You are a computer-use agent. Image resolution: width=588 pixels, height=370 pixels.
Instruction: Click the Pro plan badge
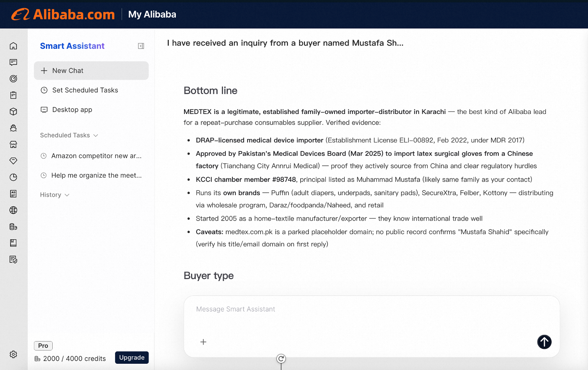pyautogui.click(x=43, y=346)
